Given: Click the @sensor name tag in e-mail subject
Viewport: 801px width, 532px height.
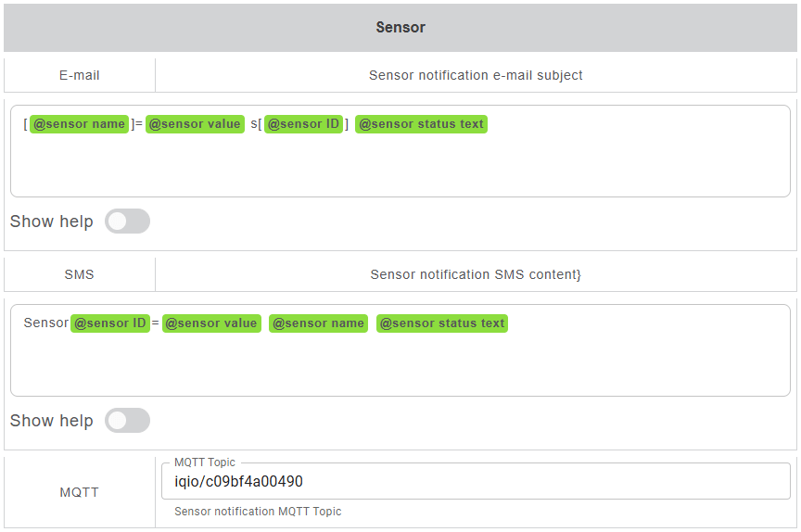Looking at the screenshot, I should 79,124.
